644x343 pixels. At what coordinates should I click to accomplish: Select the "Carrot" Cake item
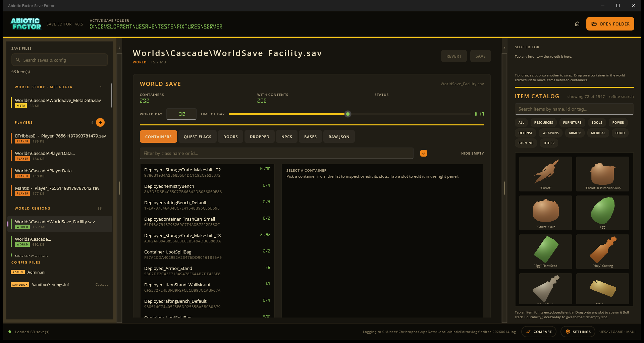[x=546, y=213]
